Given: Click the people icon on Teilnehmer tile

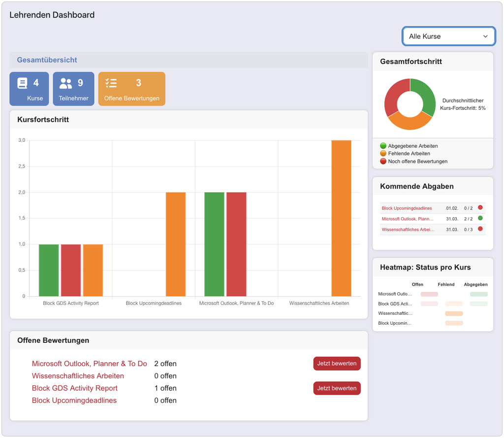Looking at the screenshot, I should (x=65, y=83).
